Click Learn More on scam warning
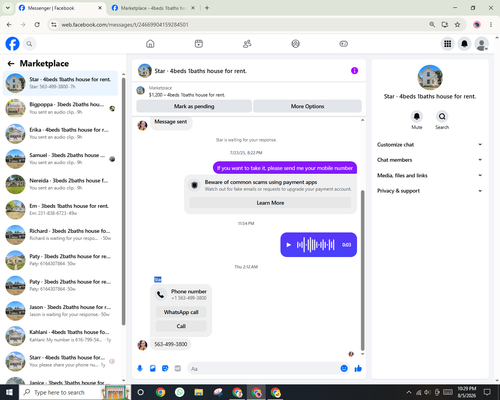This screenshot has height=400, width=500. [270, 203]
